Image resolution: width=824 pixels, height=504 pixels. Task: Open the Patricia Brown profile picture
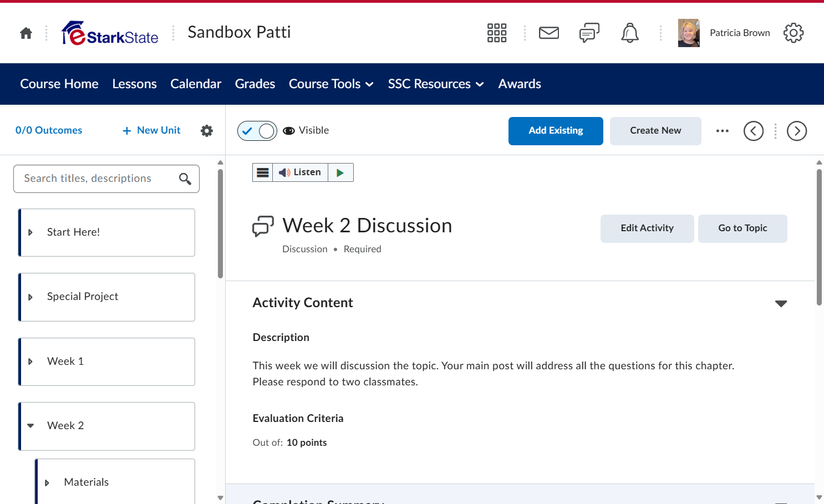pyautogui.click(x=689, y=33)
